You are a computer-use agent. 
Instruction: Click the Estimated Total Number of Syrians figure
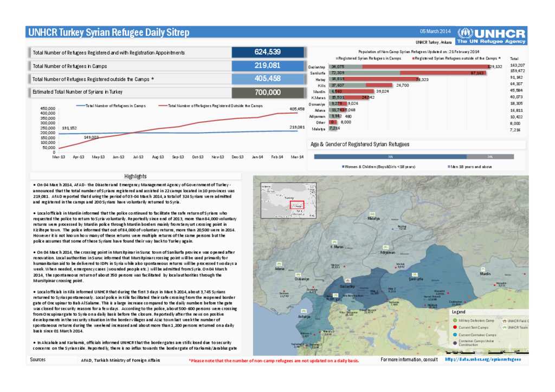[268, 92]
